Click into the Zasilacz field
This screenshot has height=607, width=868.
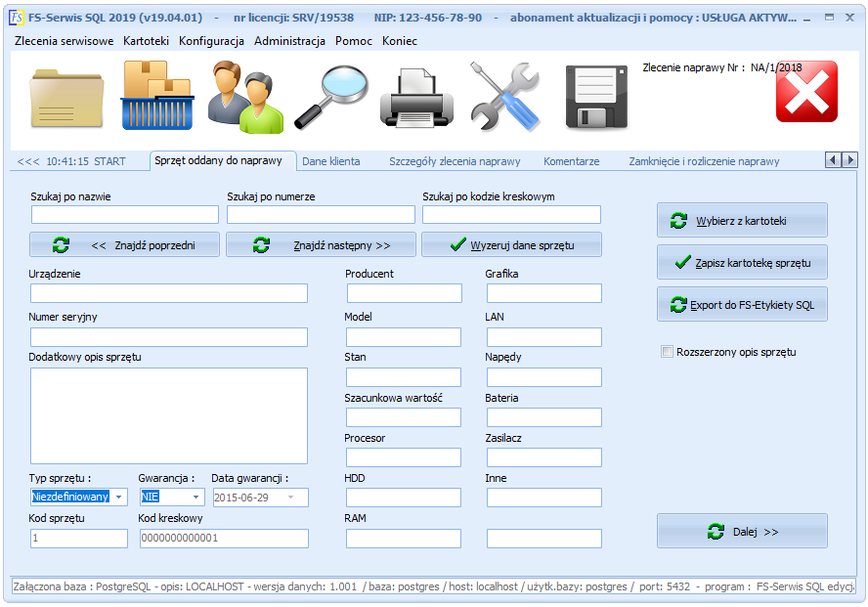point(544,457)
